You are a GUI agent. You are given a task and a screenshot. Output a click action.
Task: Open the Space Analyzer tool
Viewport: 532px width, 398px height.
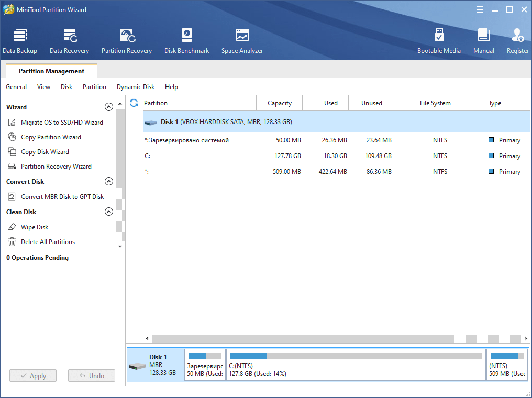click(242, 41)
